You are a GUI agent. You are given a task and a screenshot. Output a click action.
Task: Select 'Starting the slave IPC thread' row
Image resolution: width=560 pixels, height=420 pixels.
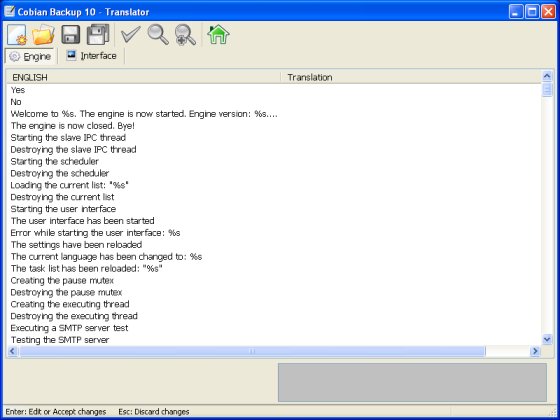(274, 138)
